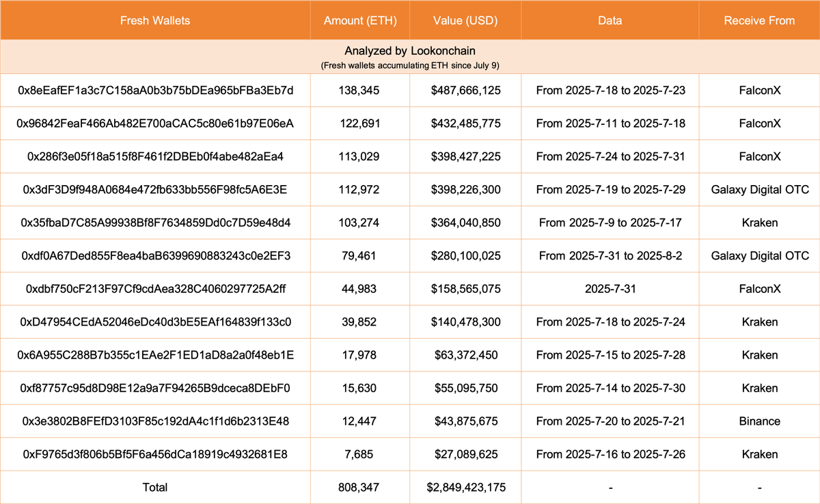The image size is (820, 504).
Task: Select the Analyzed by Lookonchain title text
Action: (410, 51)
